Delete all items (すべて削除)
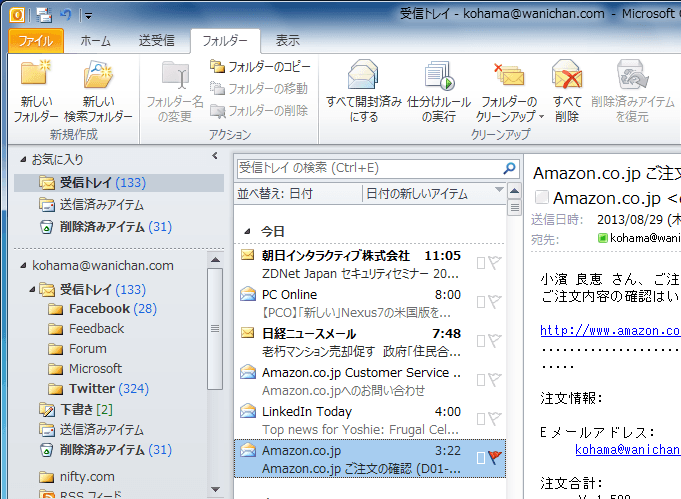This screenshot has height=499, width=681. 567,91
